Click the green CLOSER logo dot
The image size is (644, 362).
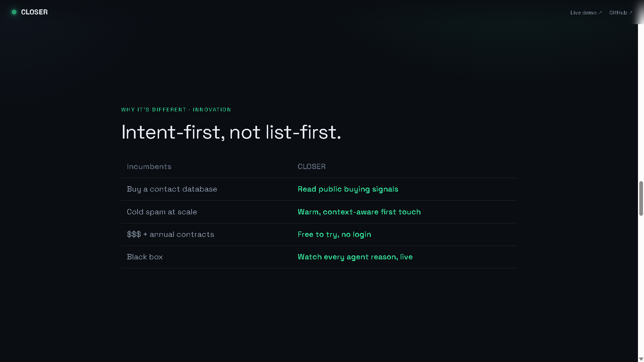14,12
